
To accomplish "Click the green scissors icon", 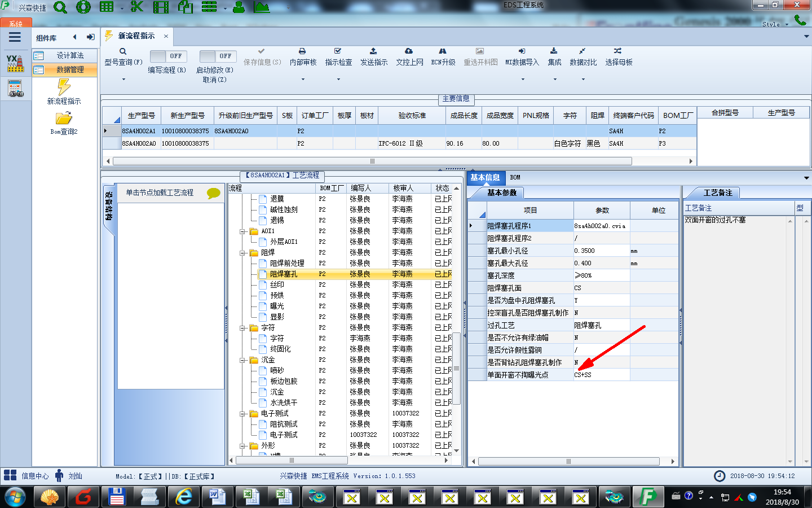I will tap(137, 7).
